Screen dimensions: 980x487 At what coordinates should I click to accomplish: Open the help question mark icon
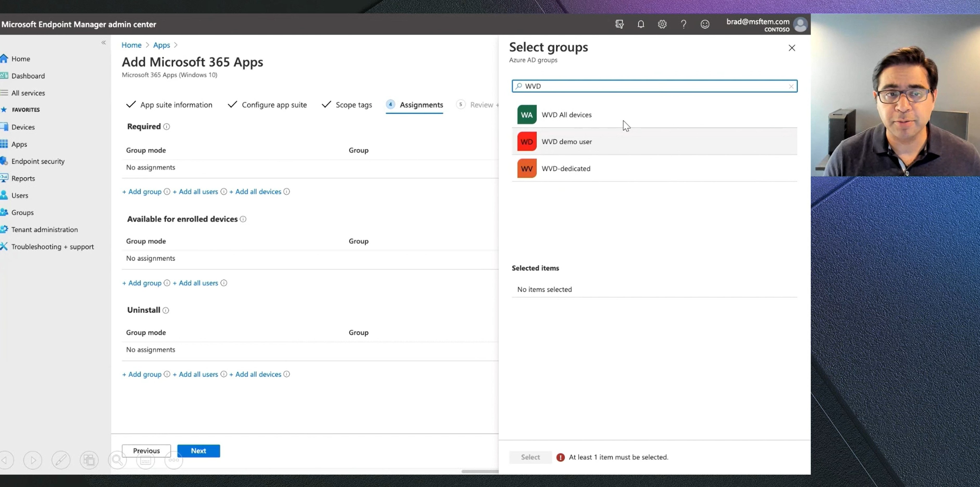[683, 24]
